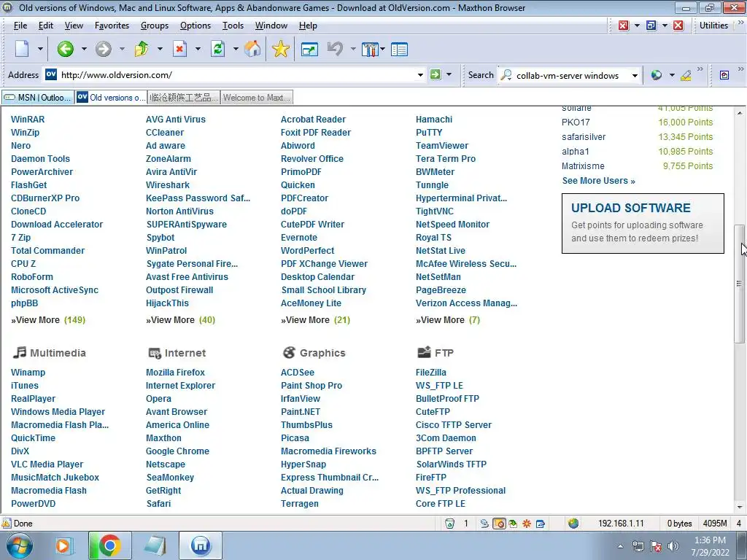Click the 192.168.1.11 status bar entry
This screenshot has height=560, width=747.
pyautogui.click(x=621, y=524)
